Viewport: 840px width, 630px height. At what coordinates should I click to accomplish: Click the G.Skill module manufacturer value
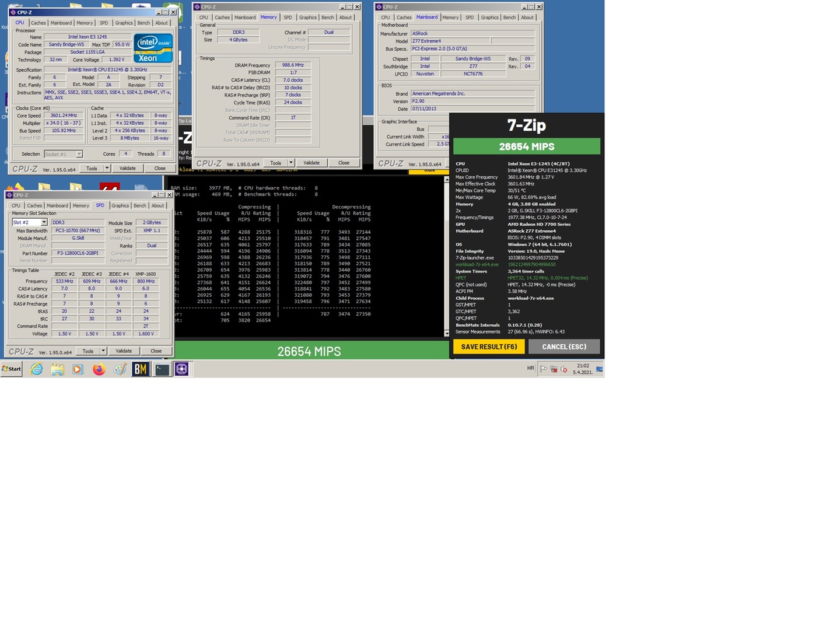(78, 238)
